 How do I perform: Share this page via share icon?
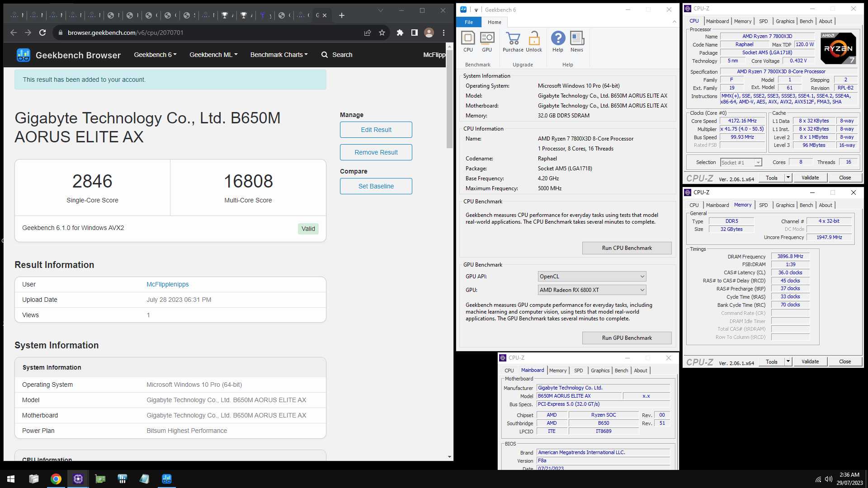(368, 33)
